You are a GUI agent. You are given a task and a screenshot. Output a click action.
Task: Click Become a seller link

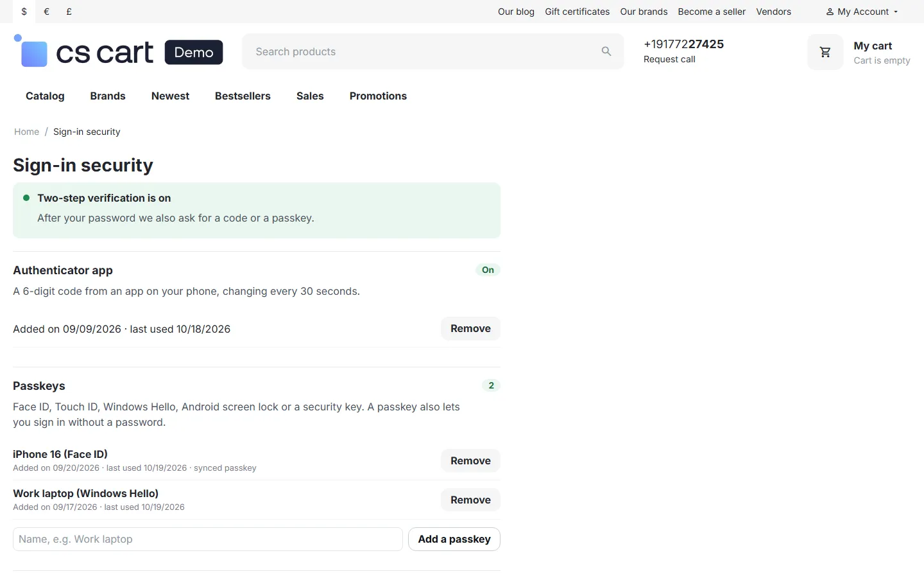(712, 12)
